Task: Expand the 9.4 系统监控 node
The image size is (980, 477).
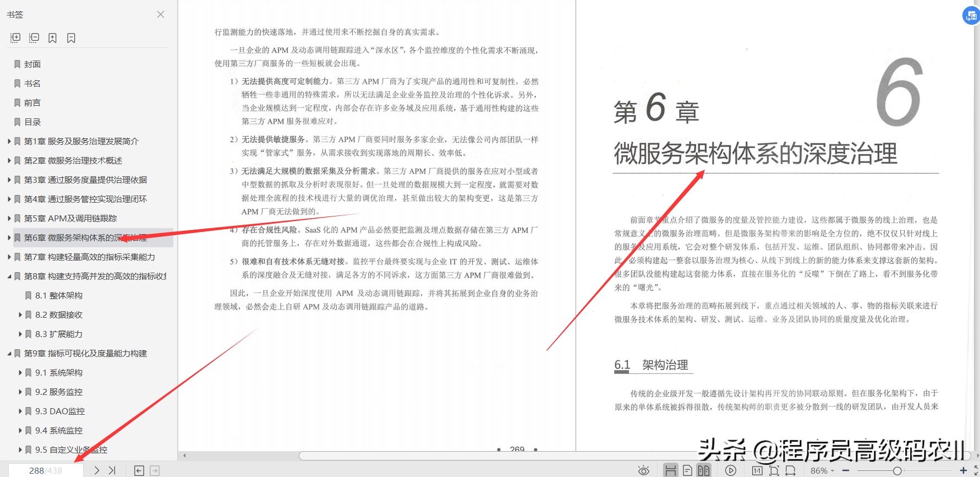Action: click(x=20, y=430)
